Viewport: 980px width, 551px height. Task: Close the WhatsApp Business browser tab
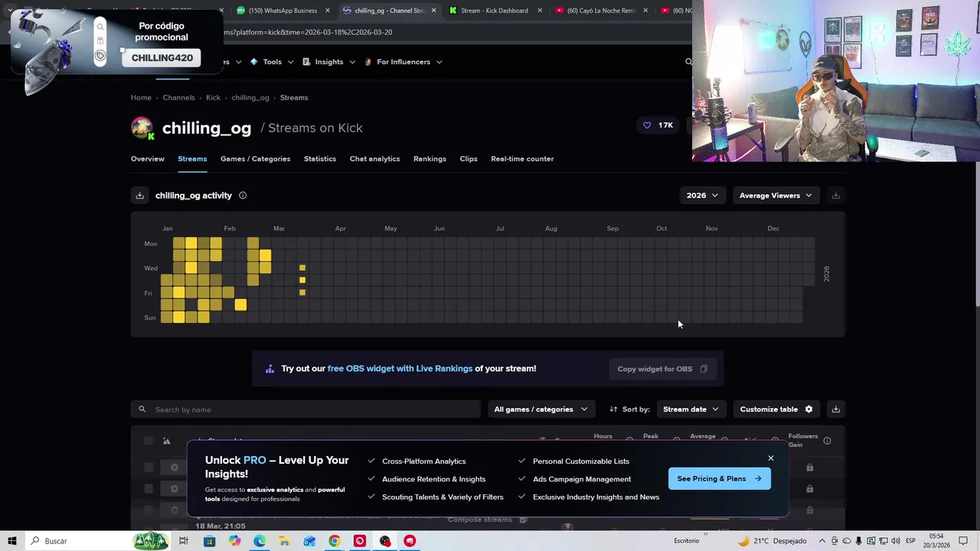click(328, 11)
